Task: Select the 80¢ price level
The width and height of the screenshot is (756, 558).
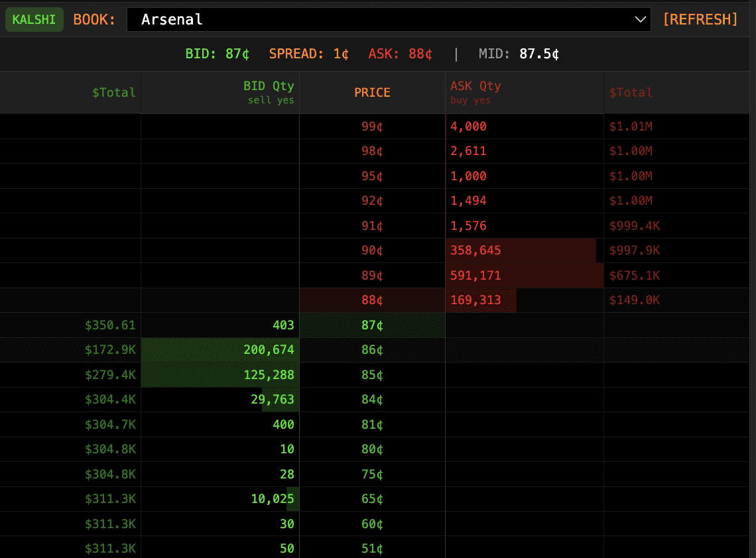Action: coord(372,449)
